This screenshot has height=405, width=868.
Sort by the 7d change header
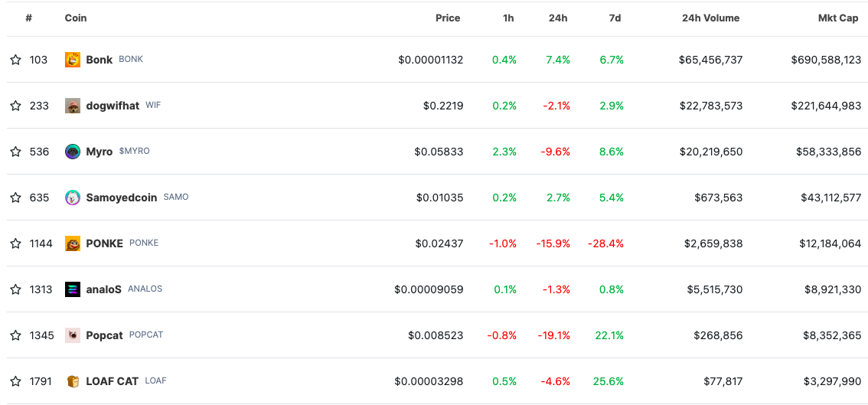(x=615, y=18)
